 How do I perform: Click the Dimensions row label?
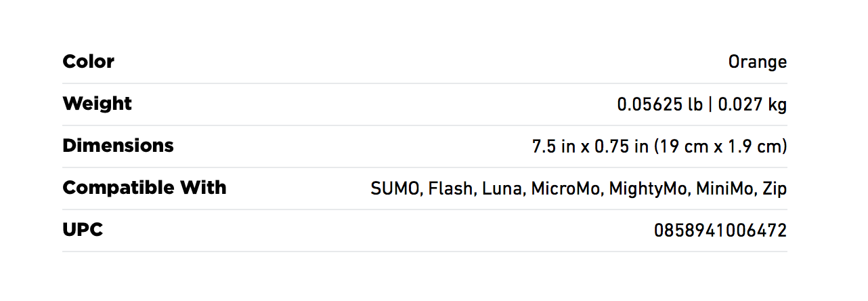[x=118, y=146]
